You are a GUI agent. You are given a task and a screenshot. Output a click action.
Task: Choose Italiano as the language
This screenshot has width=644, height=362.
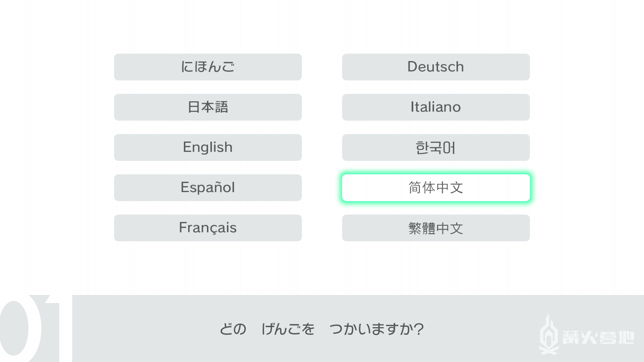coord(436,107)
